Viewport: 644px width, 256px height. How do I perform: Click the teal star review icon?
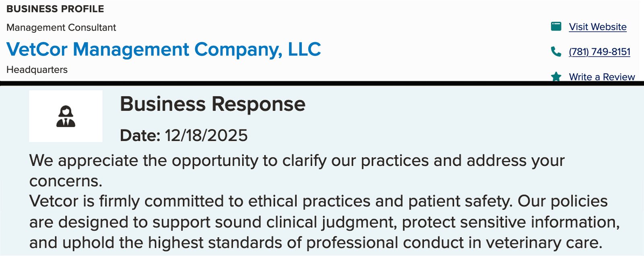(556, 76)
